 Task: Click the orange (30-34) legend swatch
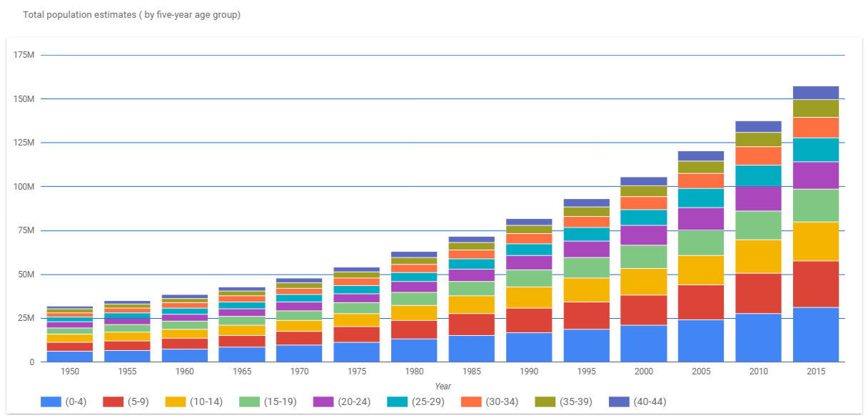click(471, 401)
